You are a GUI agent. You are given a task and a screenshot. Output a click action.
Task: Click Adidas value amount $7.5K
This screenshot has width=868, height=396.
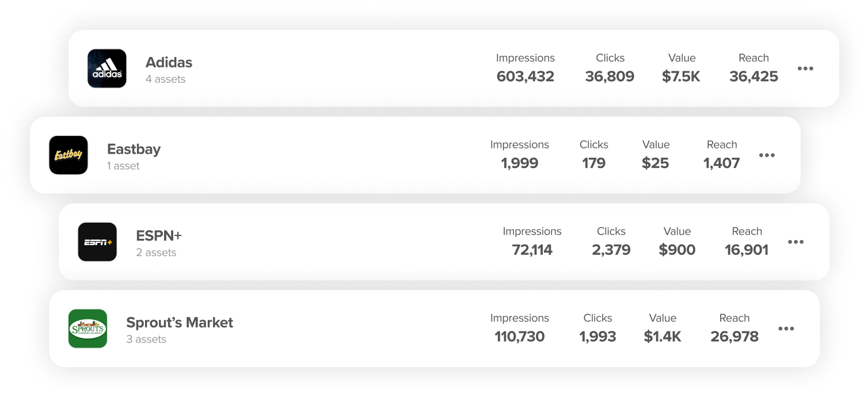point(682,77)
